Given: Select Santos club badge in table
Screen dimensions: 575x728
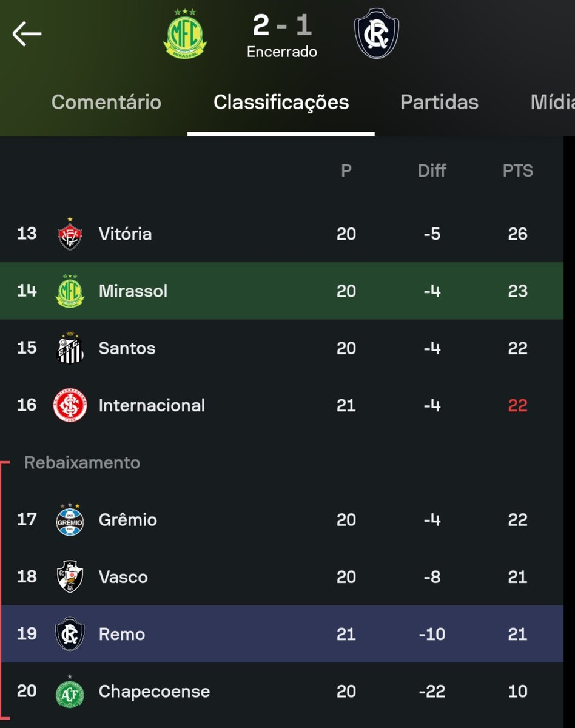Looking at the screenshot, I should (70, 348).
